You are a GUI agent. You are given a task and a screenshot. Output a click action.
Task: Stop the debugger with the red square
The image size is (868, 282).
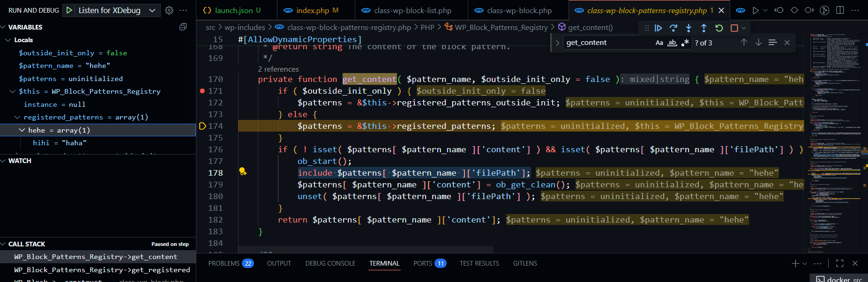click(x=734, y=28)
